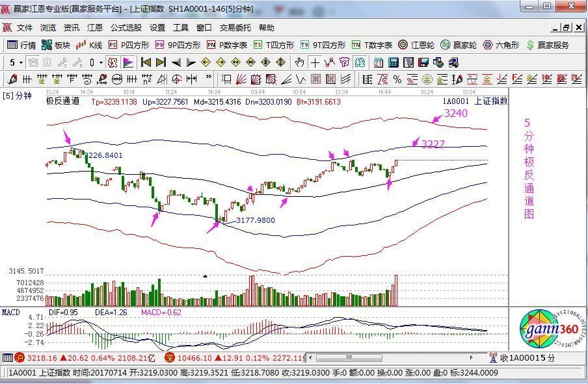This screenshot has height=384, width=588.
Task: Click the networked computers icon
Action: [x=453, y=62]
